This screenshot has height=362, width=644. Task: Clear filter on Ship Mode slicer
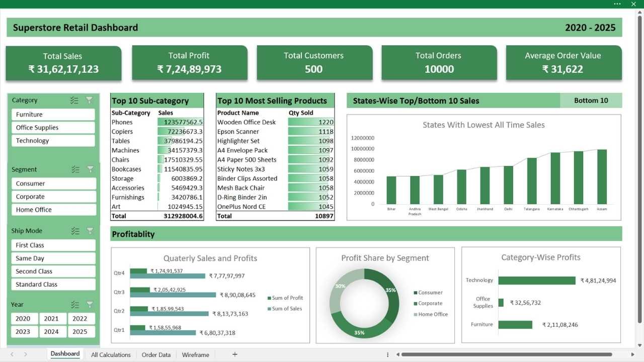click(x=90, y=231)
